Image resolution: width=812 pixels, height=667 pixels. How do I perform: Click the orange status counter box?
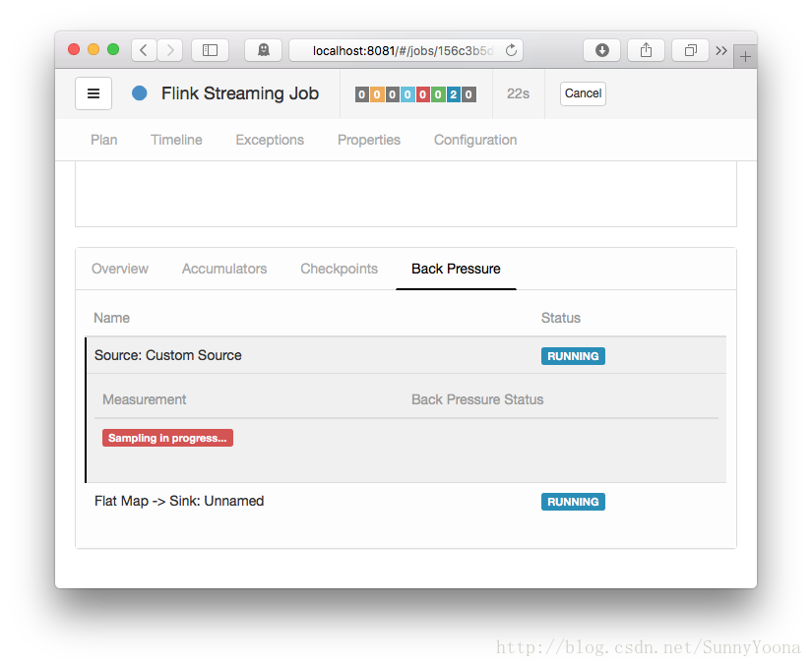pyautogui.click(x=377, y=94)
